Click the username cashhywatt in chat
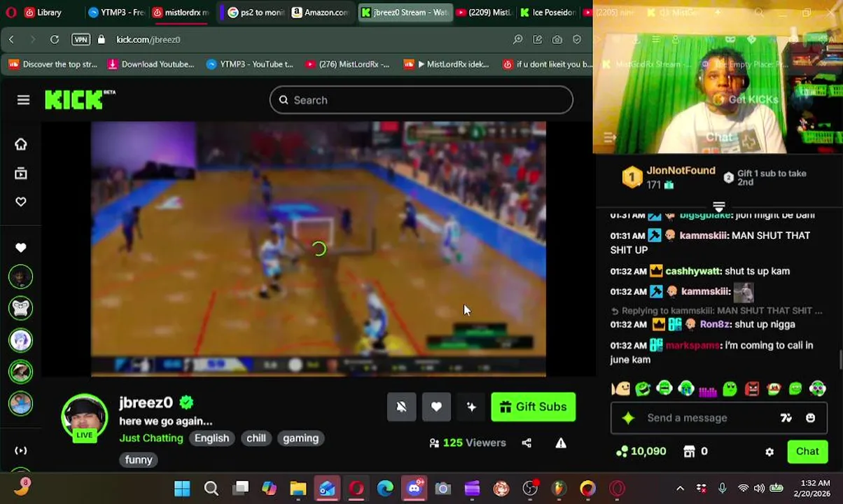This screenshot has height=504, width=843. coord(692,272)
